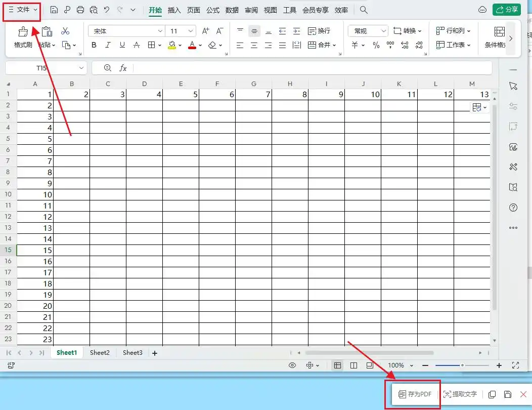This screenshot has width=532, height=410.
Task: Open Print Preview icon
Action: pos(94,10)
